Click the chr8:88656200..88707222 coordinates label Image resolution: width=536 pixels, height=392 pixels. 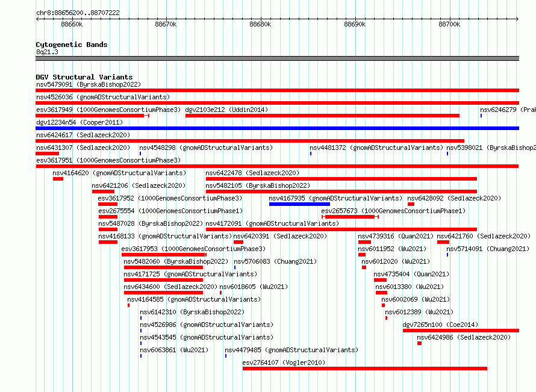click(x=78, y=13)
